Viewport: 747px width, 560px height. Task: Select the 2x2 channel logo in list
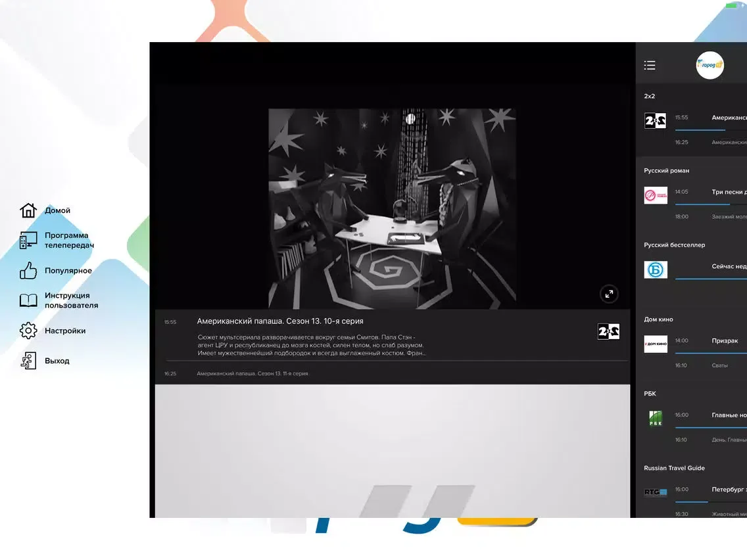tap(655, 120)
